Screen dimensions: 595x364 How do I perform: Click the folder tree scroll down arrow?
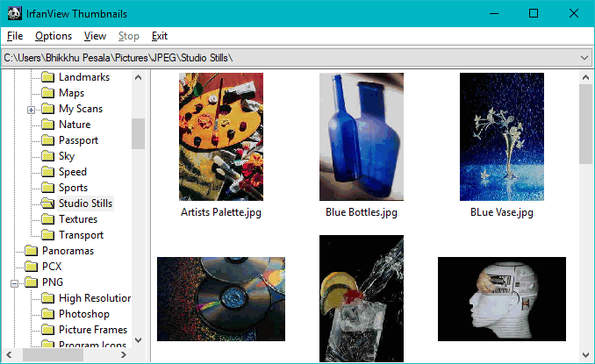pos(139,340)
